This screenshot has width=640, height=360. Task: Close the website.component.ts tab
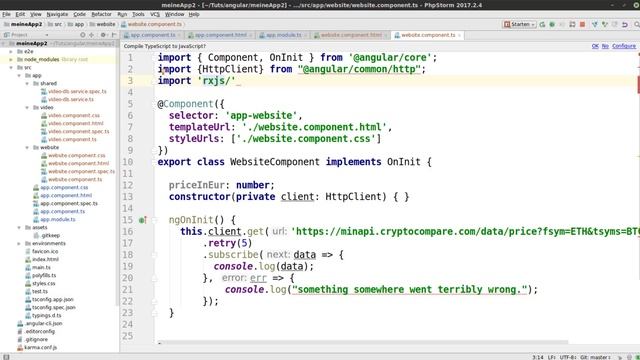(x=460, y=36)
